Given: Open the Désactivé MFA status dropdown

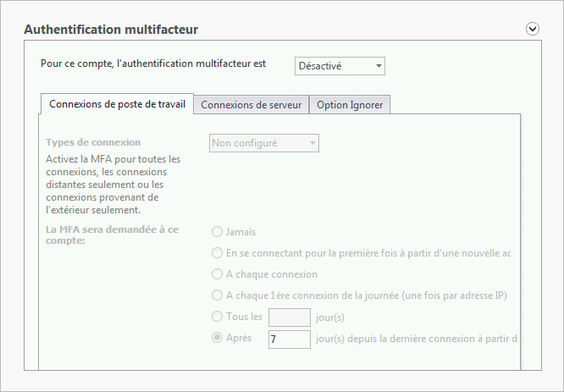Looking at the screenshot, I should tap(340, 66).
